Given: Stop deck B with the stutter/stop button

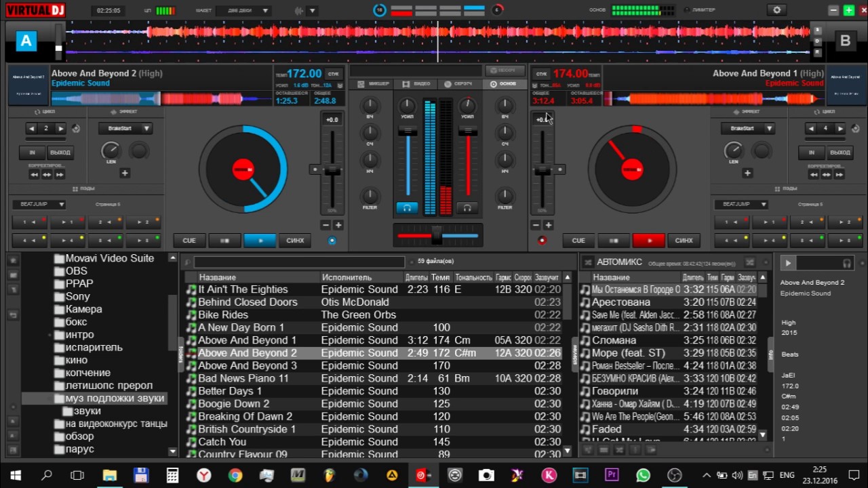Looking at the screenshot, I should point(614,240).
